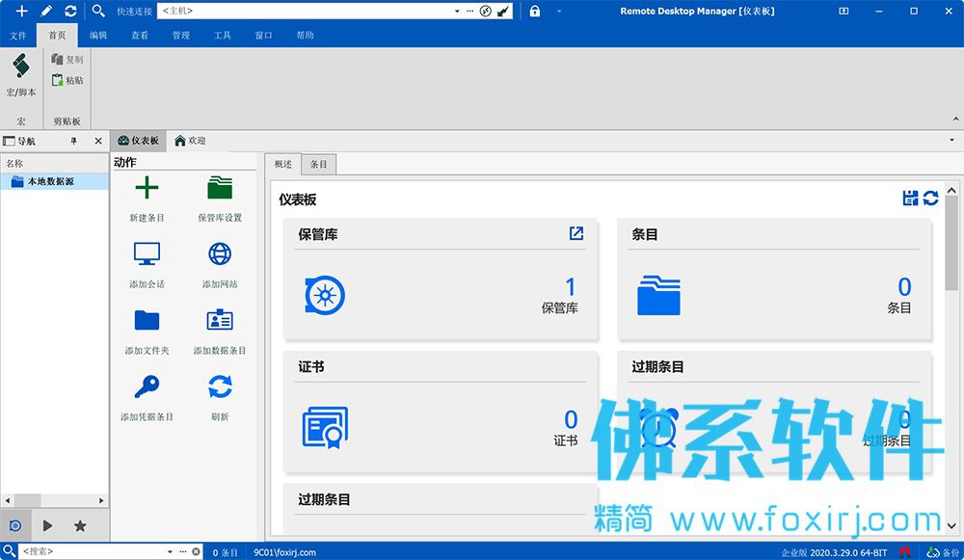964x560 pixels.
Task: Click the plus icon in the title bar
Action: click(x=21, y=11)
